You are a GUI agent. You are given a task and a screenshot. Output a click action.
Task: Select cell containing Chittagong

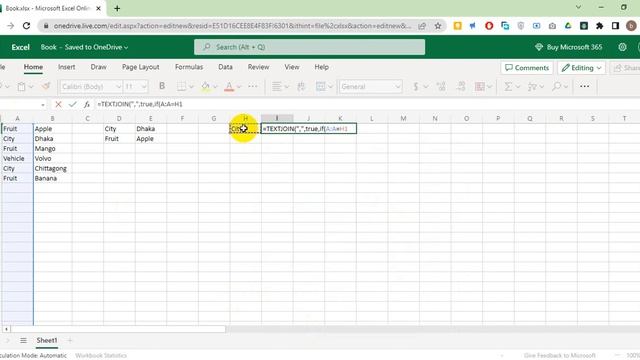(x=53, y=169)
